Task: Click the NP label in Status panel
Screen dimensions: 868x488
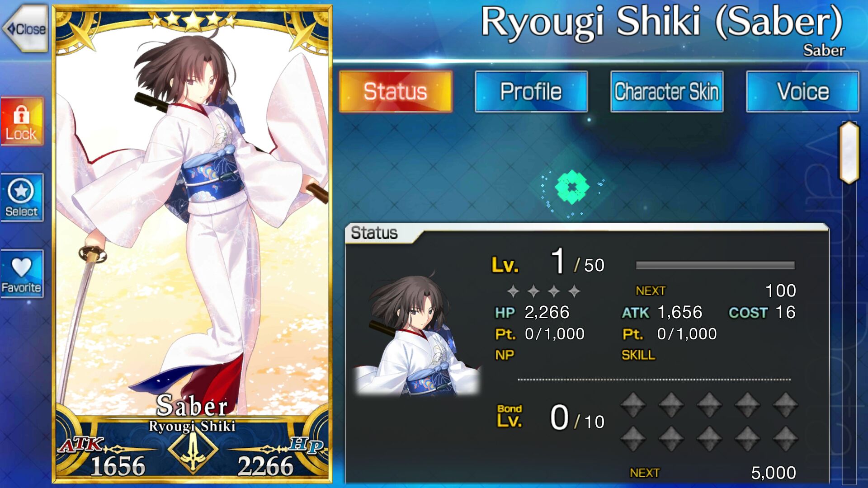Action: (505, 355)
